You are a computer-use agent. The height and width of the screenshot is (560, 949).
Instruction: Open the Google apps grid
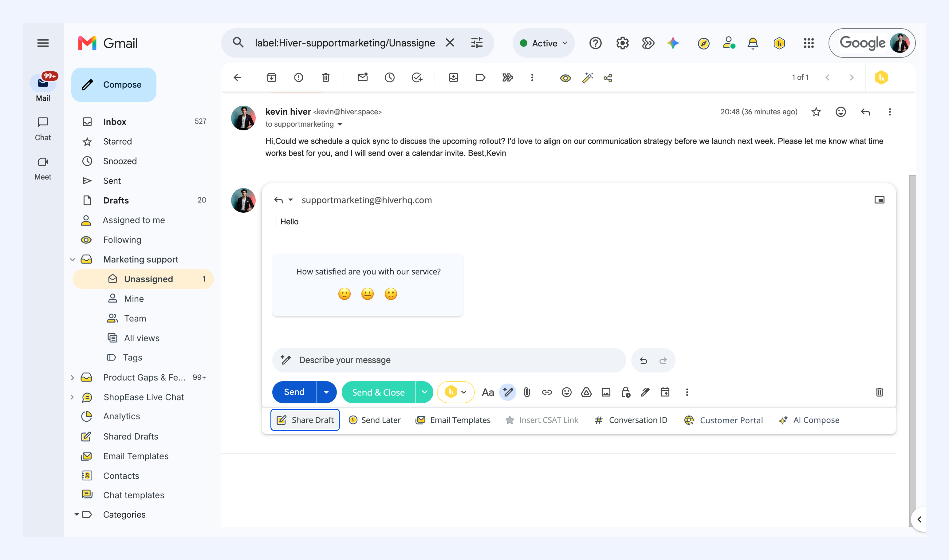coord(809,43)
